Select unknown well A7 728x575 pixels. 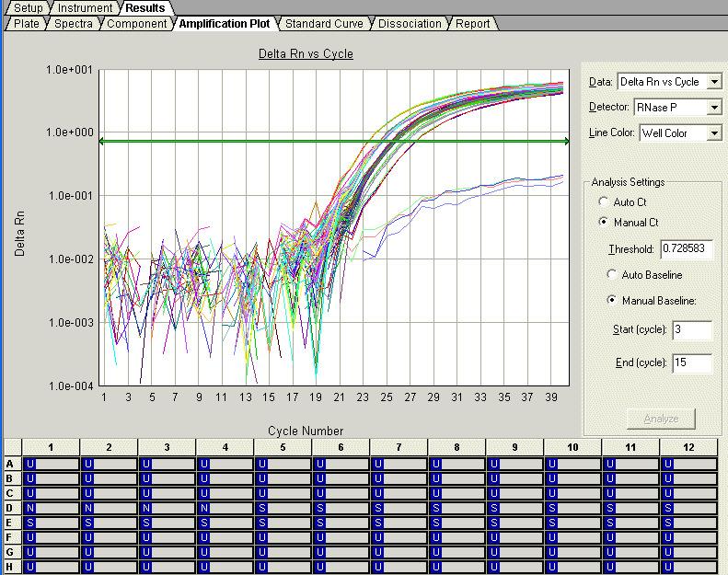[x=399, y=464]
